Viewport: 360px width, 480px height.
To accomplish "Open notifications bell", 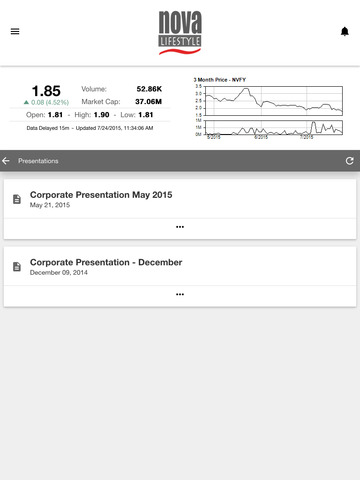I will click(345, 31).
